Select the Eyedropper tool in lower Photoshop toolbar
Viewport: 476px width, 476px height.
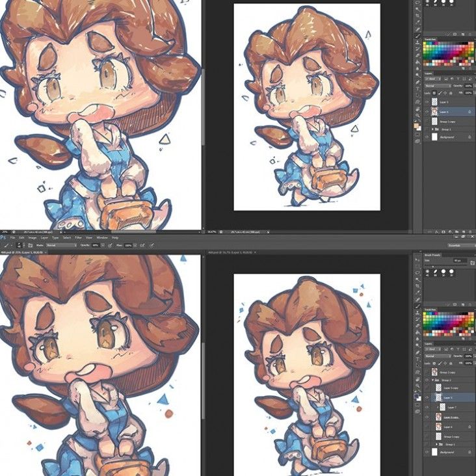(417, 292)
